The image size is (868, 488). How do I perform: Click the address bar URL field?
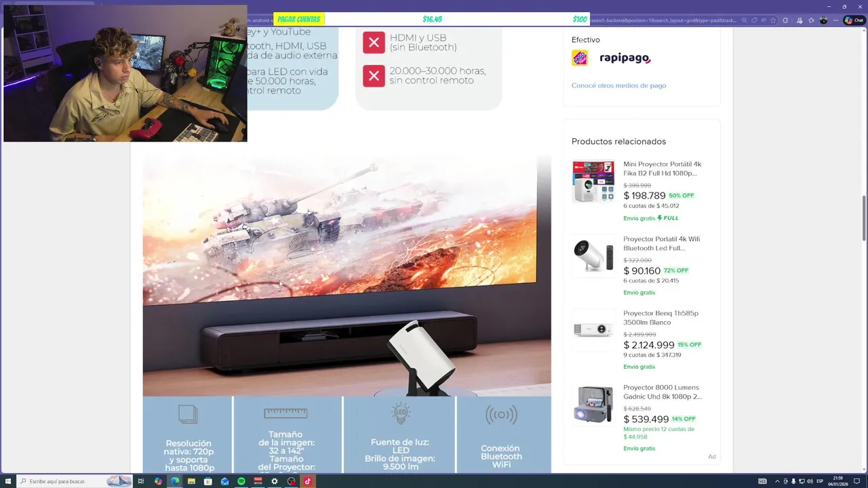click(663, 20)
